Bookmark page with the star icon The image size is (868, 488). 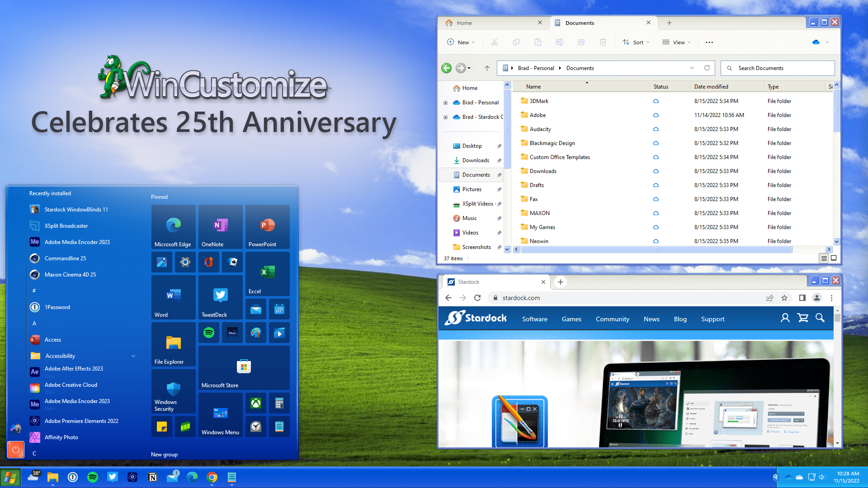(784, 298)
